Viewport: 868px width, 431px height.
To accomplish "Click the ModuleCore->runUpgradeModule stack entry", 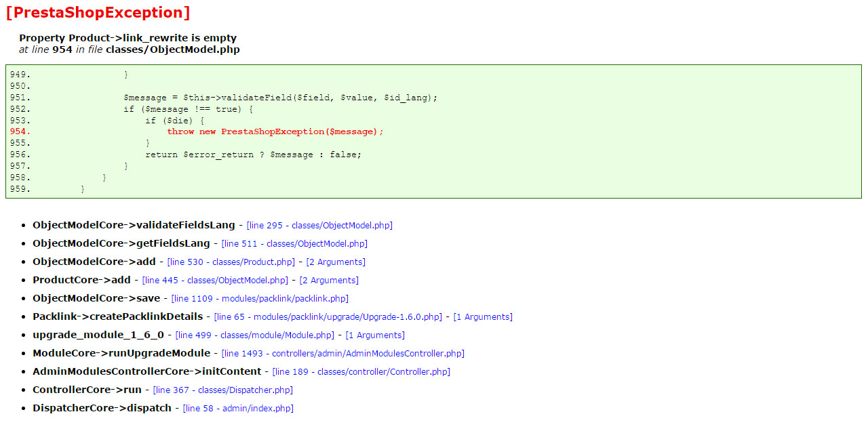I will (121, 353).
